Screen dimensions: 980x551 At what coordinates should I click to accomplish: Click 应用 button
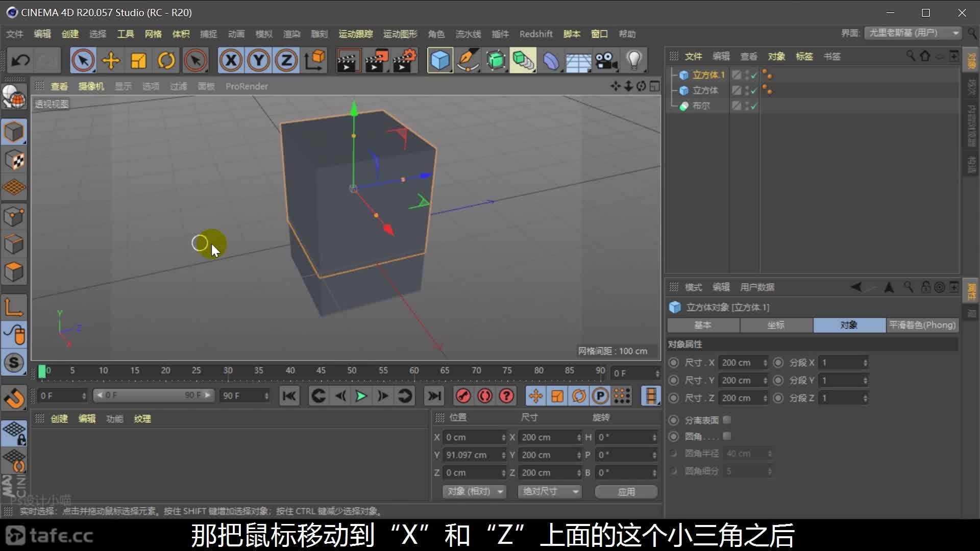point(626,492)
